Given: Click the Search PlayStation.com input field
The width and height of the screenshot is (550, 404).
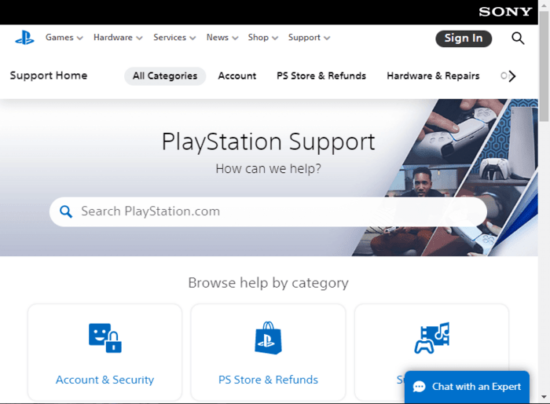Looking at the screenshot, I should click(268, 211).
